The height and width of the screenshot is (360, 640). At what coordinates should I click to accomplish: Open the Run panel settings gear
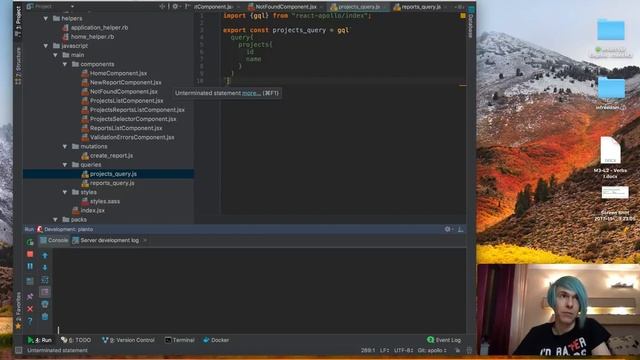click(x=447, y=229)
